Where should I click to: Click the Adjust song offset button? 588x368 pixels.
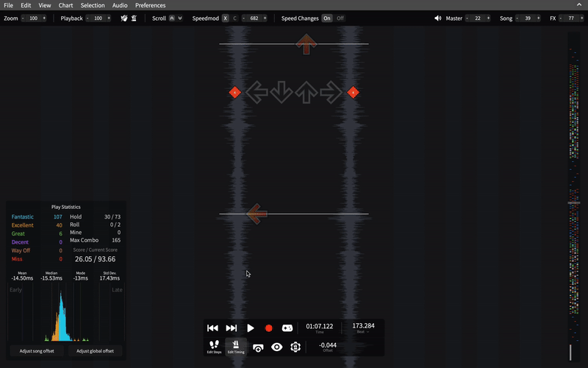pos(37,351)
